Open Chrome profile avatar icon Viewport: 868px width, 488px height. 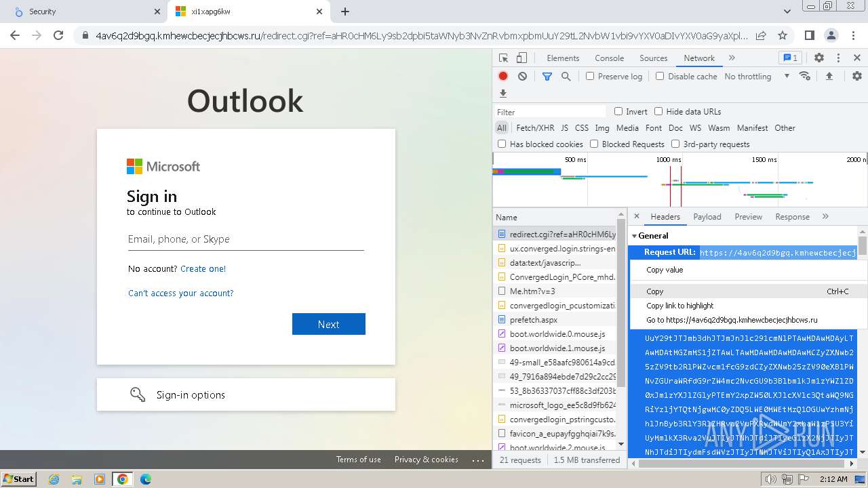coord(831,35)
